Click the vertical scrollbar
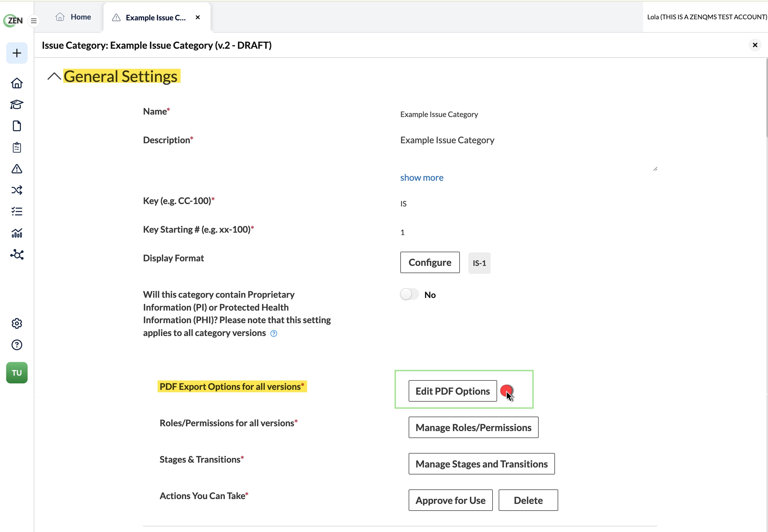This screenshot has width=768, height=532. pos(766,98)
